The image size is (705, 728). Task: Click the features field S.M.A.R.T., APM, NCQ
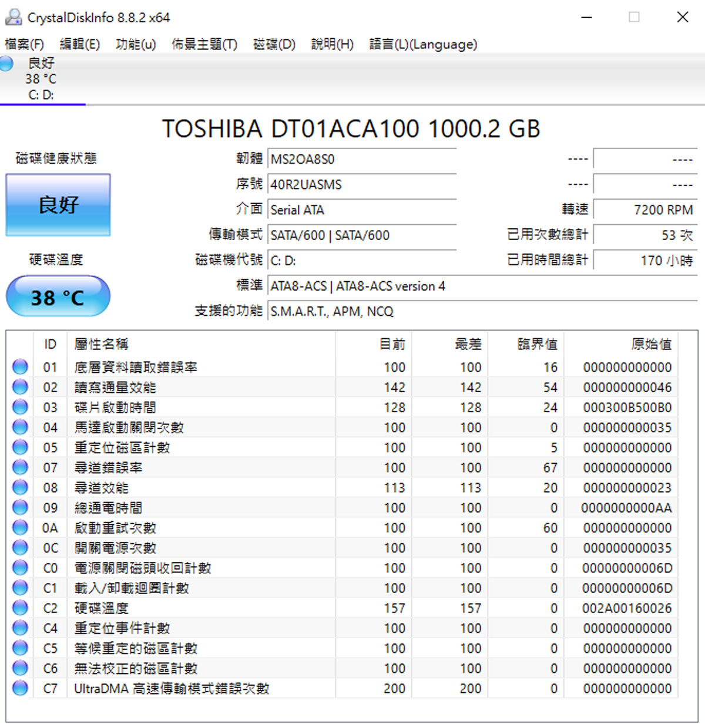482,311
